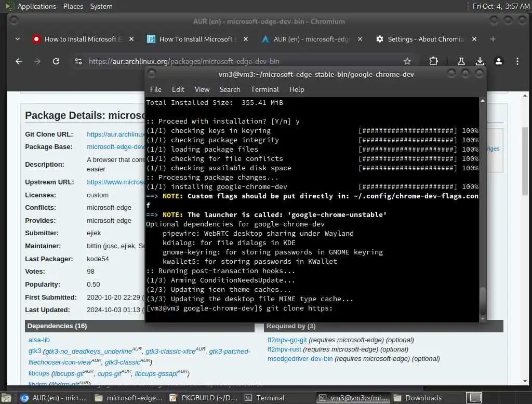Click the terminal window menu button
532x404 pixels.
click(x=152, y=74)
